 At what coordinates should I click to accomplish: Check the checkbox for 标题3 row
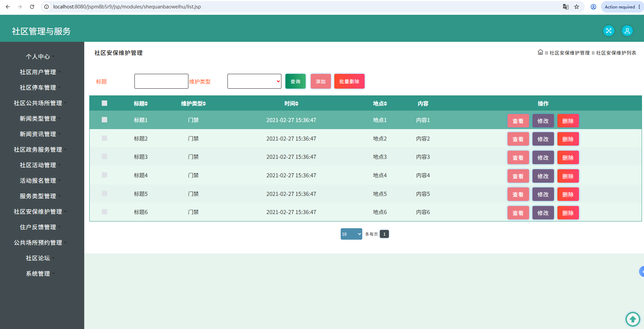(104, 156)
